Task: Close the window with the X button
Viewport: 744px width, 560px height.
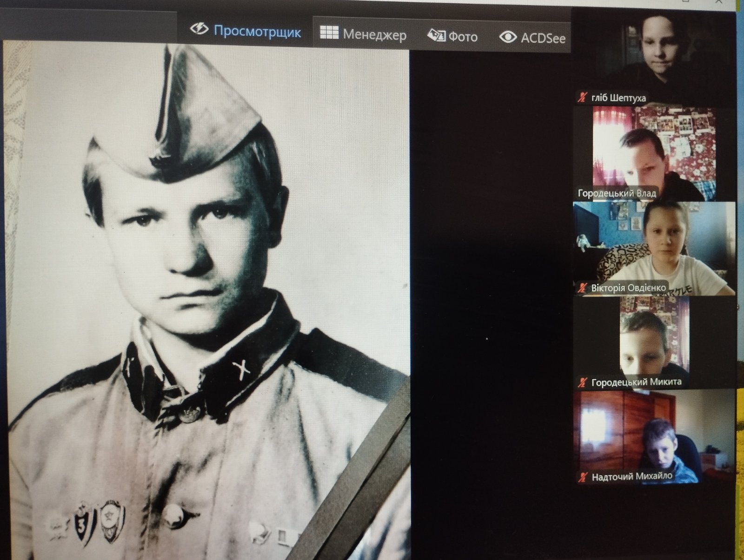Action: (x=719, y=2)
